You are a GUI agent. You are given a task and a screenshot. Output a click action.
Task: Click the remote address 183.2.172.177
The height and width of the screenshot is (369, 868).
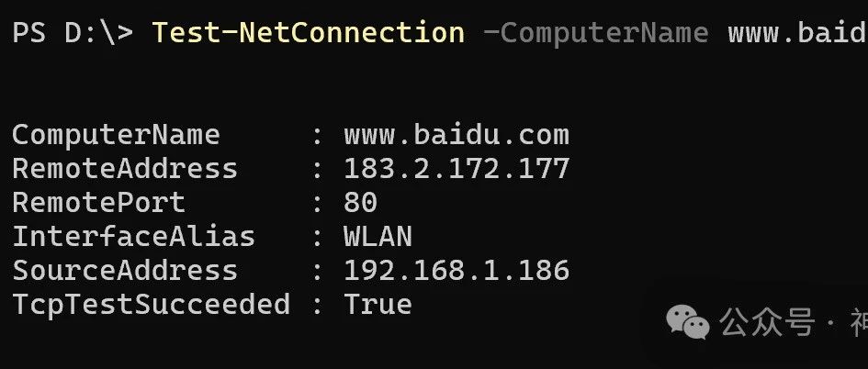[457, 169]
